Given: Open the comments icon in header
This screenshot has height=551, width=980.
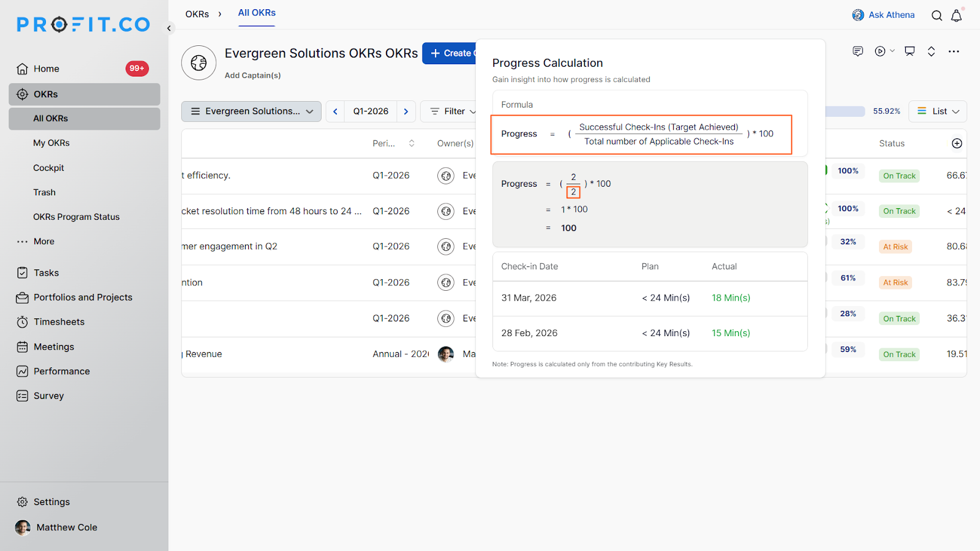Looking at the screenshot, I should 858,51.
